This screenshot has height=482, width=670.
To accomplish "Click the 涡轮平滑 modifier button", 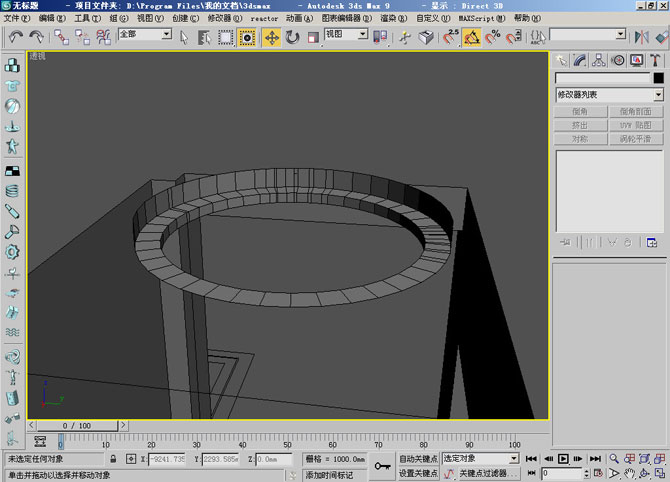I will [x=636, y=139].
